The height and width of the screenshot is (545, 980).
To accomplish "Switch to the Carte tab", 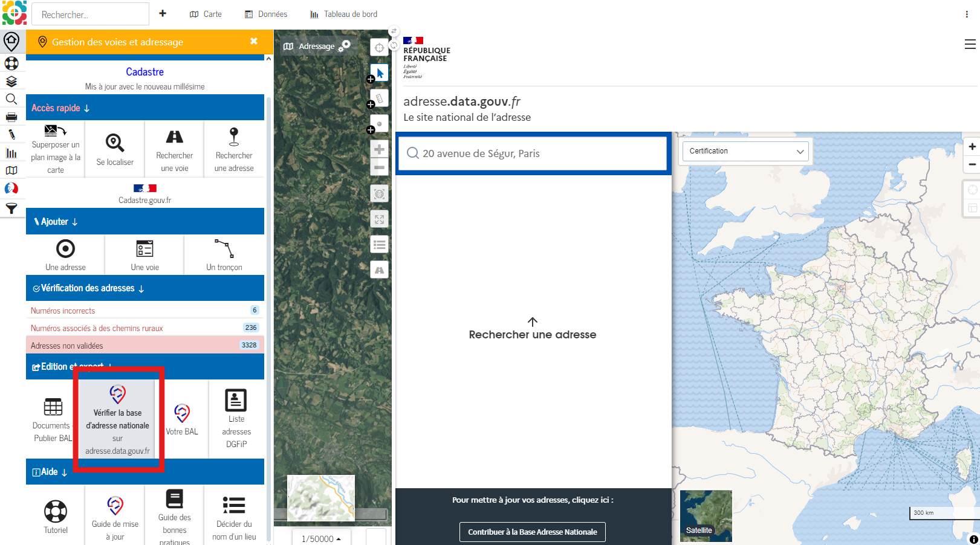I will [206, 14].
